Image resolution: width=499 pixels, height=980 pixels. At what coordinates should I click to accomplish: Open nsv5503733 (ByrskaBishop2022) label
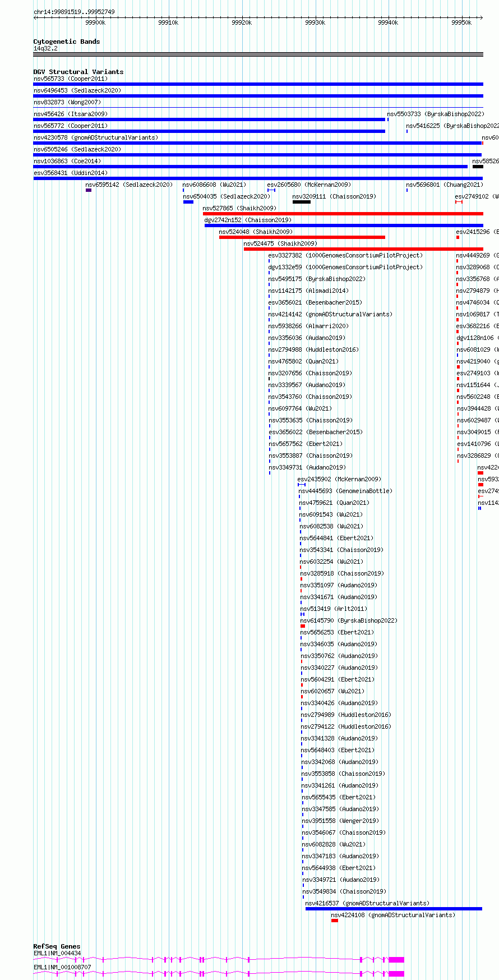[435, 114]
